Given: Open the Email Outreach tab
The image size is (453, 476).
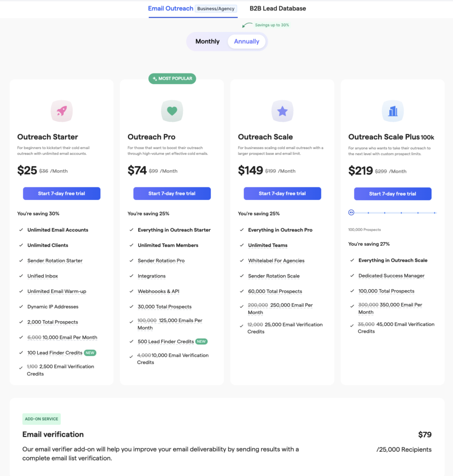Looking at the screenshot, I should pyautogui.click(x=170, y=8).
